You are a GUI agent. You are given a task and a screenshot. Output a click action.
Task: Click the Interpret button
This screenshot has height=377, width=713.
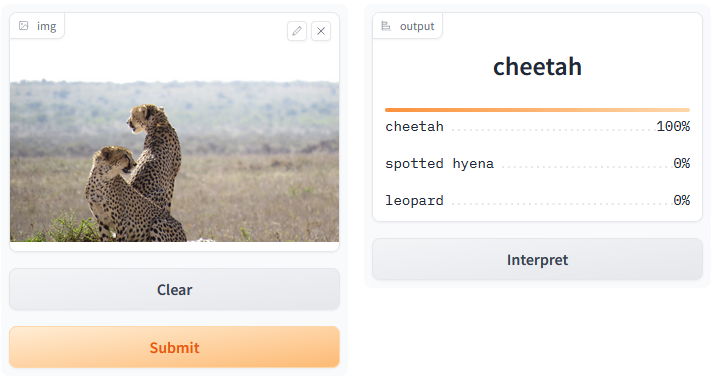pos(537,259)
